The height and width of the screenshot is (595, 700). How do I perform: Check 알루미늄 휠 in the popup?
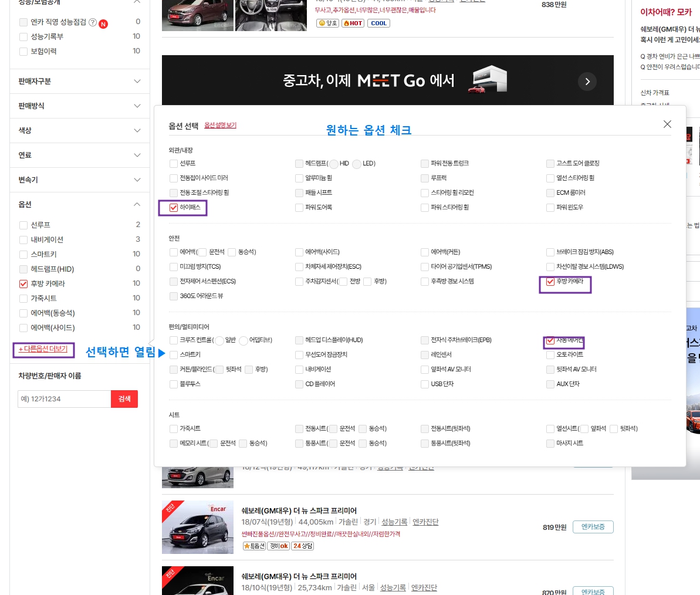(x=299, y=178)
